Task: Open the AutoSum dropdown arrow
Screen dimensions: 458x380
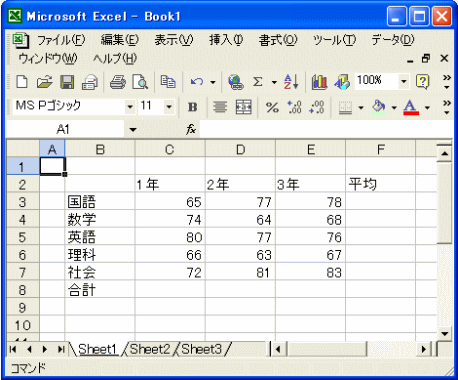Action: (x=274, y=82)
